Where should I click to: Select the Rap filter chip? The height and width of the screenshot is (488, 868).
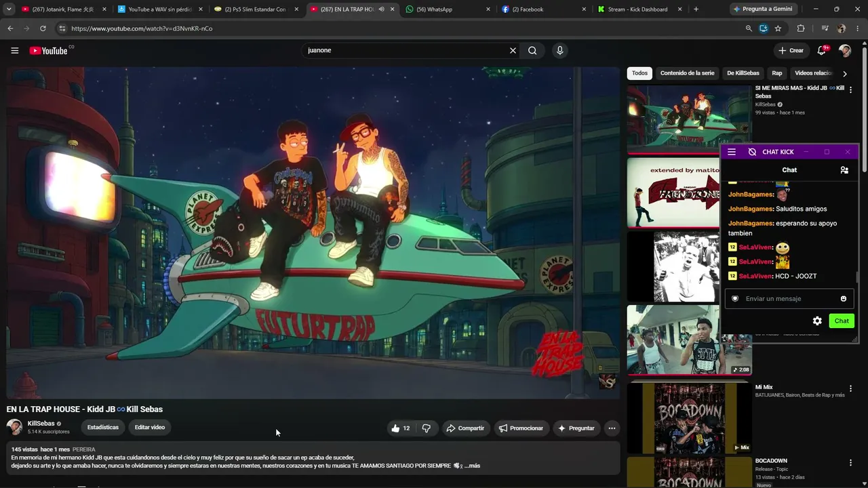777,73
